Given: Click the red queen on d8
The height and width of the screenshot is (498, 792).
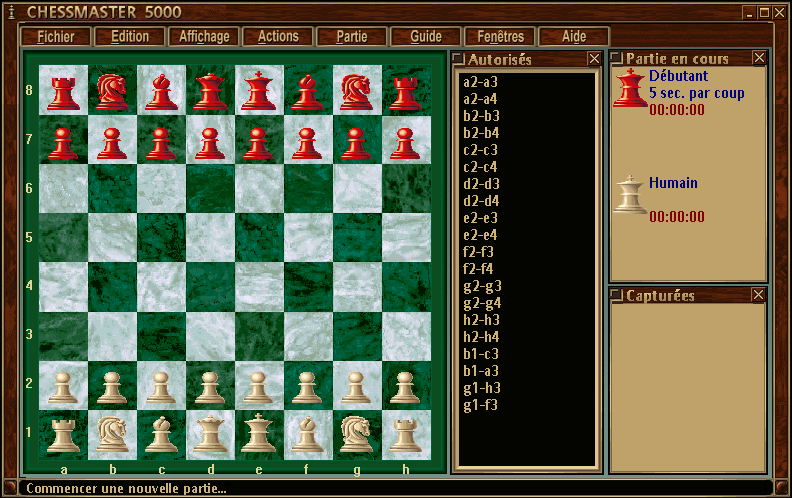Looking at the screenshot, I should tap(210, 92).
